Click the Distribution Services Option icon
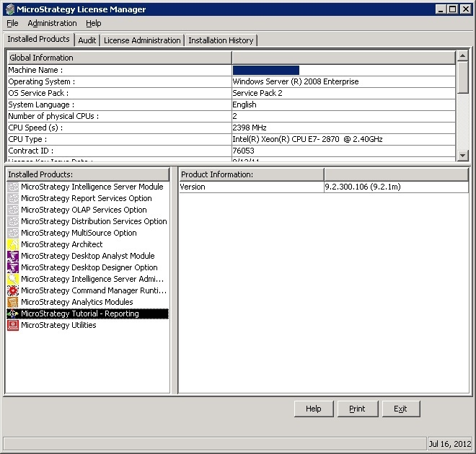Image resolution: width=476 pixels, height=454 pixels. click(x=13, y=221)
